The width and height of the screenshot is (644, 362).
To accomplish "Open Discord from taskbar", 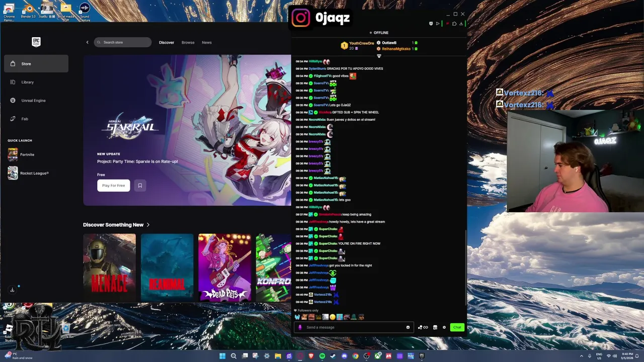I will [x=344, y=356].
